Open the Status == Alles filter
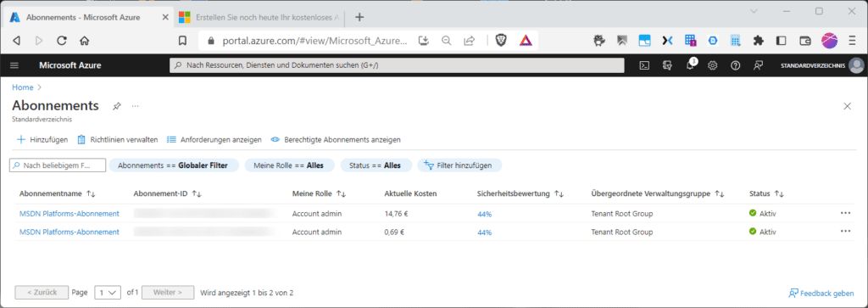Viewport: 868px width, 308px height. point(376,165)
